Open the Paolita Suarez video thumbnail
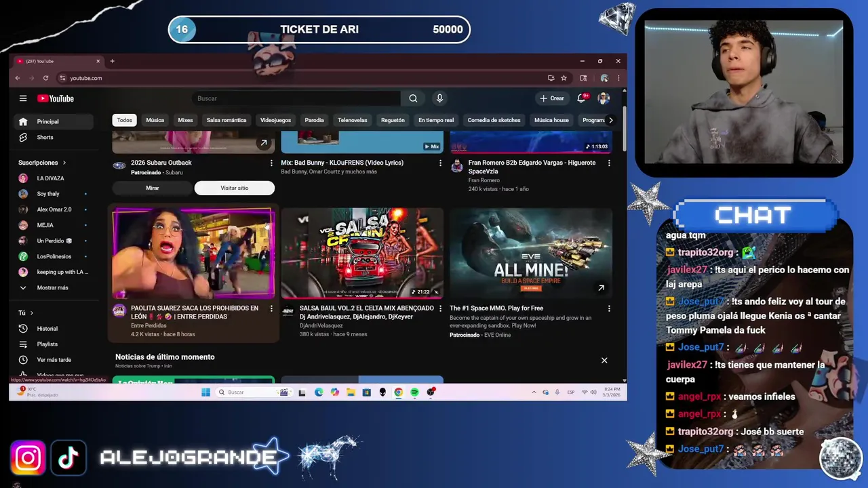 [193, 253]
